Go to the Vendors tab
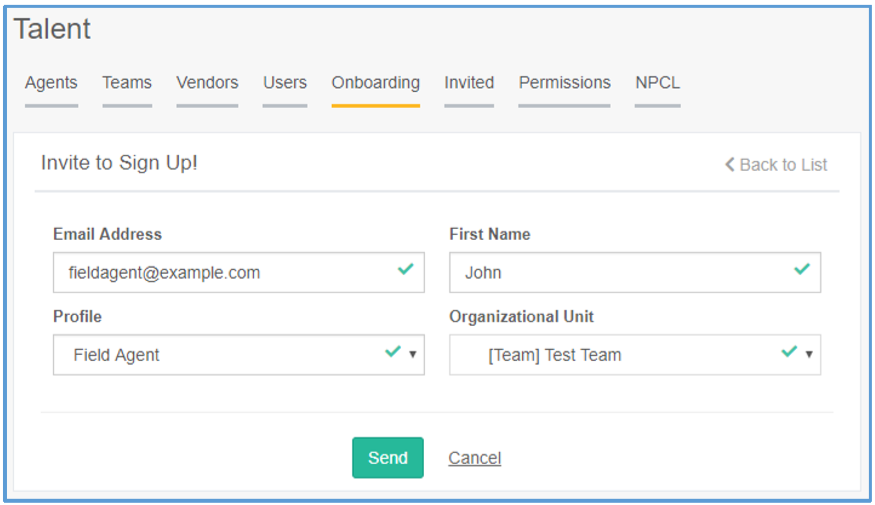The image size is (875, 505). [207, 83]
